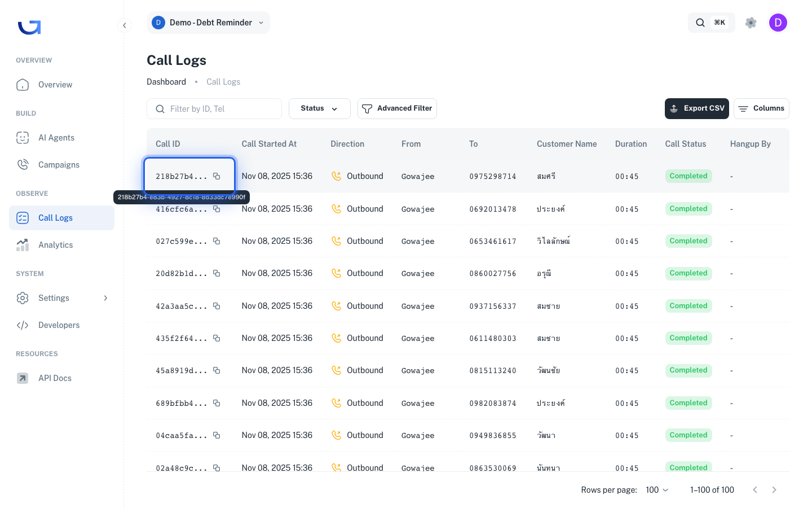Viewport: 812px width, 508px height.
Task: Copy Call ID 45a8919d
Action: click(x=217, y=370)
